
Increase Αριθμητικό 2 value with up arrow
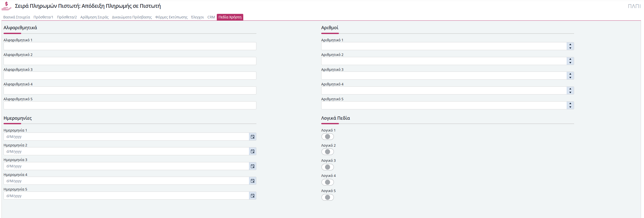click(x=570, y=59)
